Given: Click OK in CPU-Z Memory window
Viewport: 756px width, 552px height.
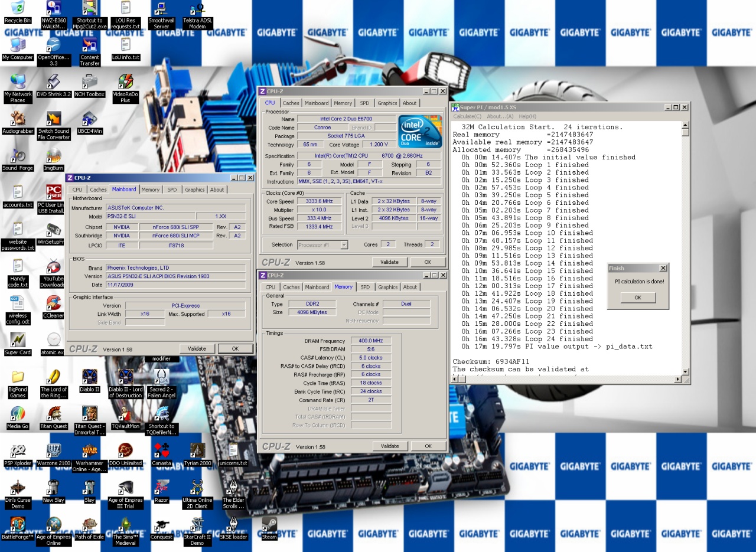Looking at the screenshot, I should (x=428, y=446).
